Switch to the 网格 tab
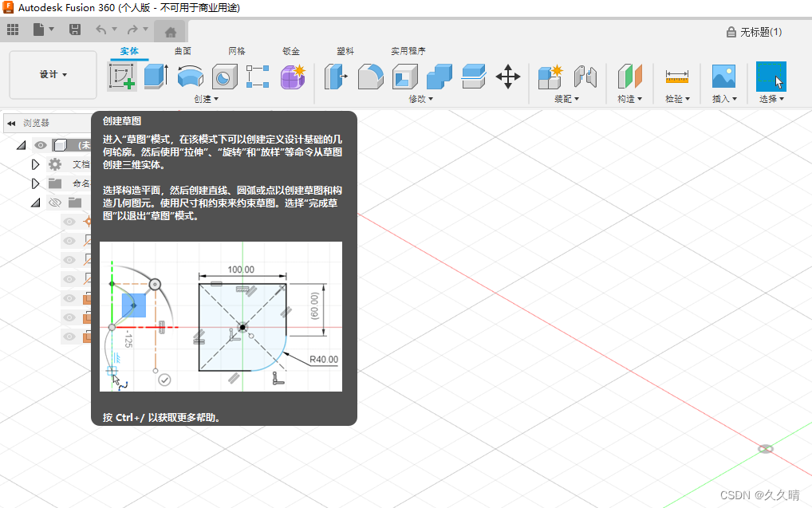Image resolution: width=812 pixels, height=508 pixels. pos(237,51)
